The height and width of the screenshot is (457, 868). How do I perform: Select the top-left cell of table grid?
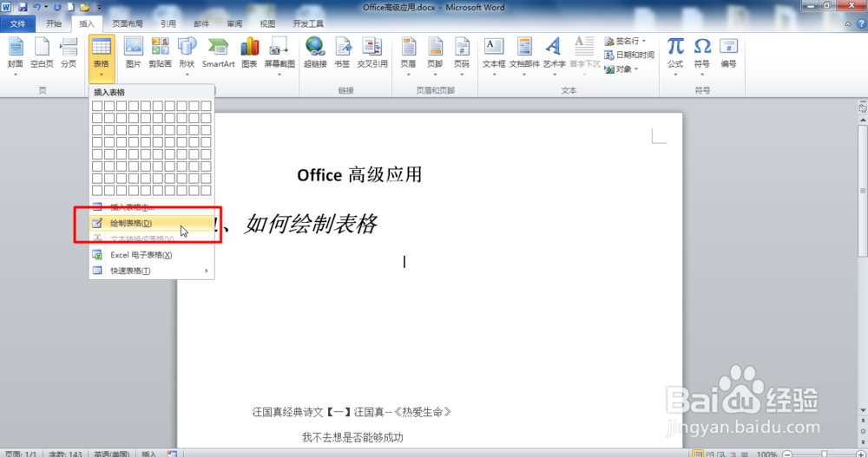tap(97, 106)
